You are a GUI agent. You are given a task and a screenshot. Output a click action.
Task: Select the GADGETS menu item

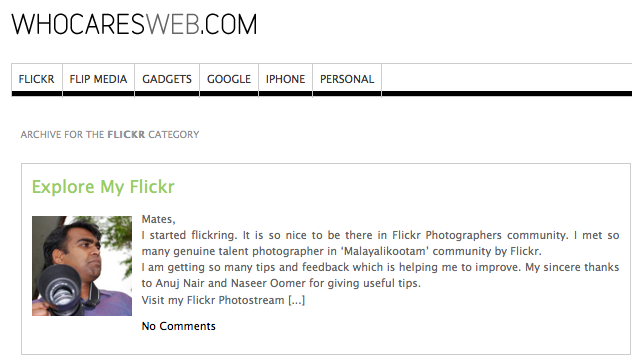pyautogui.click(x=167, y=79)
